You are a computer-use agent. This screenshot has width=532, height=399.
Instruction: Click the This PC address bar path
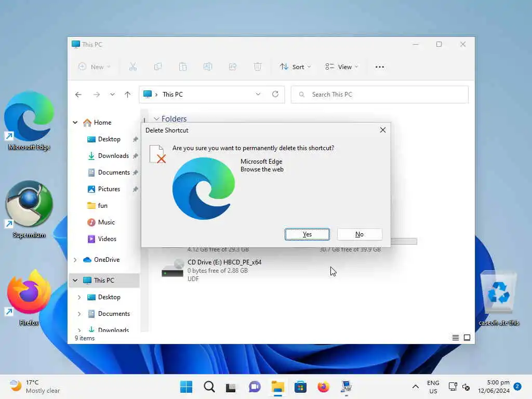point(172,95)
